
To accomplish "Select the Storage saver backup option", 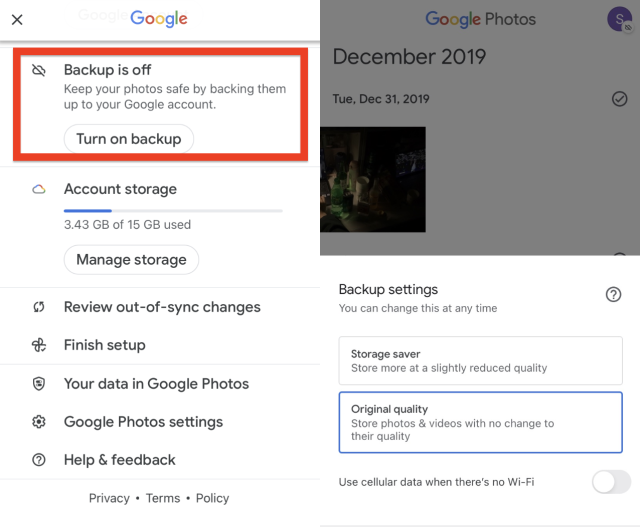I will 480,361.
